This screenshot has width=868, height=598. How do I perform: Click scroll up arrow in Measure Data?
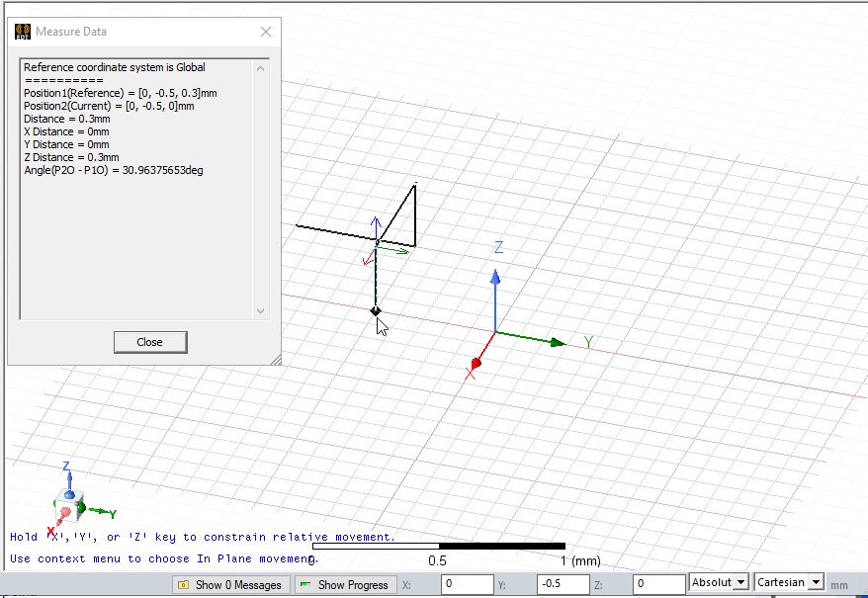260,68
